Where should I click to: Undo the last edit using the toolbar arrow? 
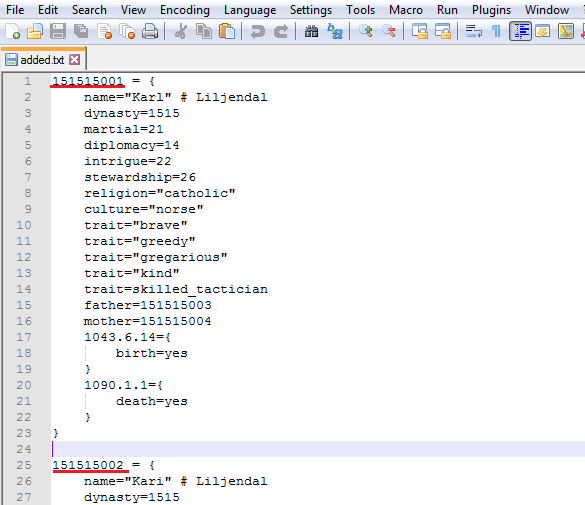click(257, 31)
